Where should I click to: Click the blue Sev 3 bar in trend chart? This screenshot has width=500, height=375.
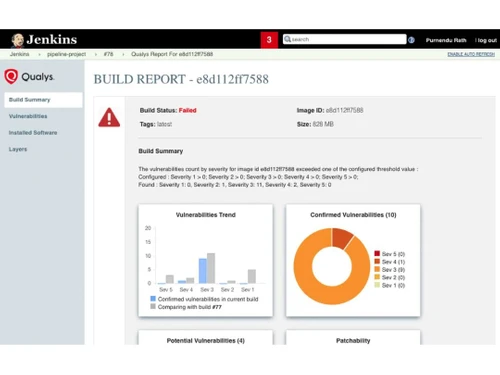[203, 271]
